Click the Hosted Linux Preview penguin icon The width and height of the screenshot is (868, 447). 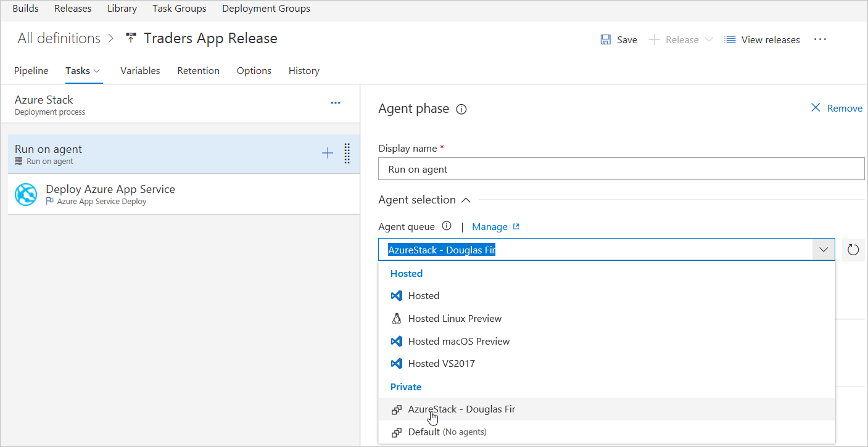tap(397, 318)
